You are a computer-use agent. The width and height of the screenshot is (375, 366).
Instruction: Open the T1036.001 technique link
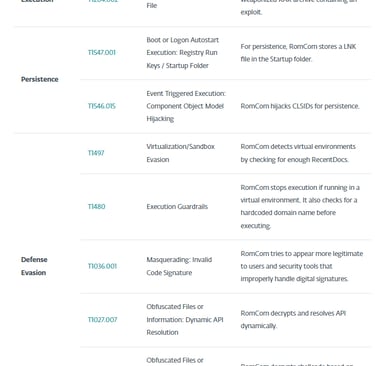[102, 266]
